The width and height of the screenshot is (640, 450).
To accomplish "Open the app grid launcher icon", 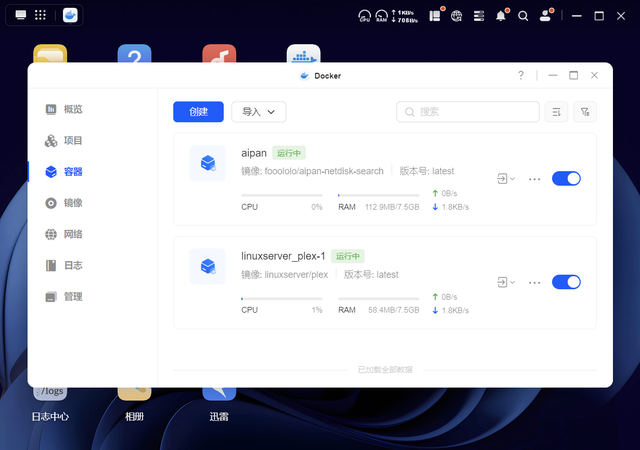I will coord(40,15).
